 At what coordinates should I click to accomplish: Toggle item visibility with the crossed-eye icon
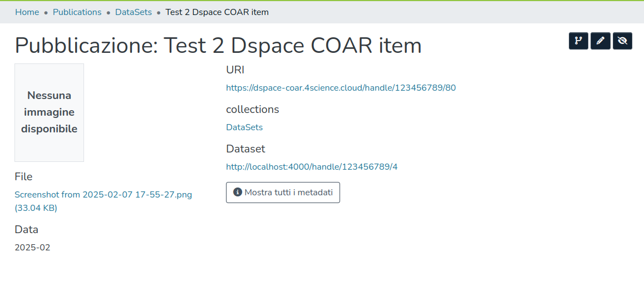(x=622, y=41)
